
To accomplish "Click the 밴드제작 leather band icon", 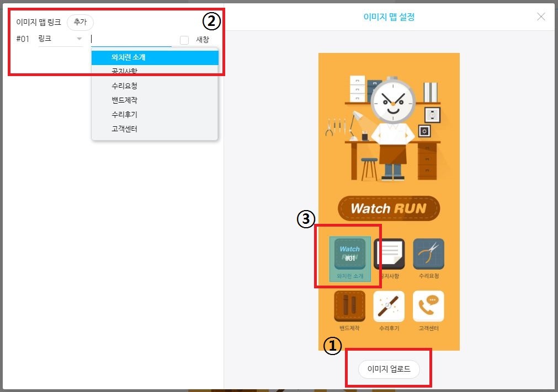I will 349,306.
